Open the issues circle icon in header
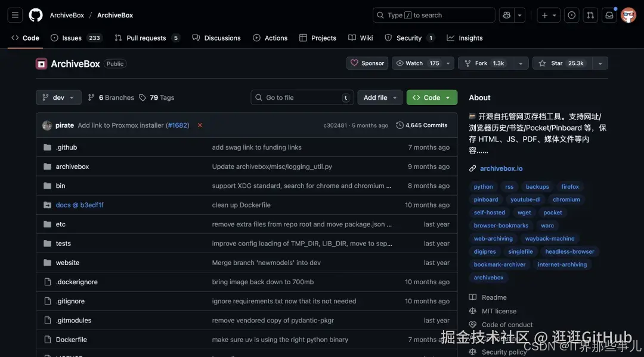Viewport: 644px width, 357px height. (572, 15)
